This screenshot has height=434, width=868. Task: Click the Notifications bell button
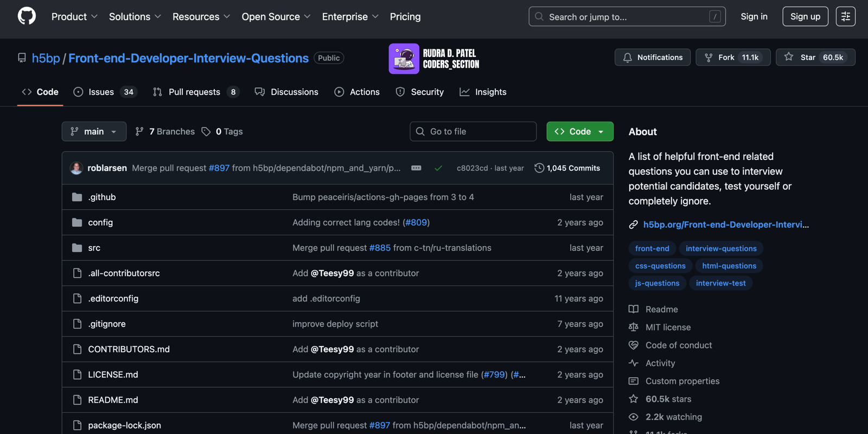[x=652, y=58]
